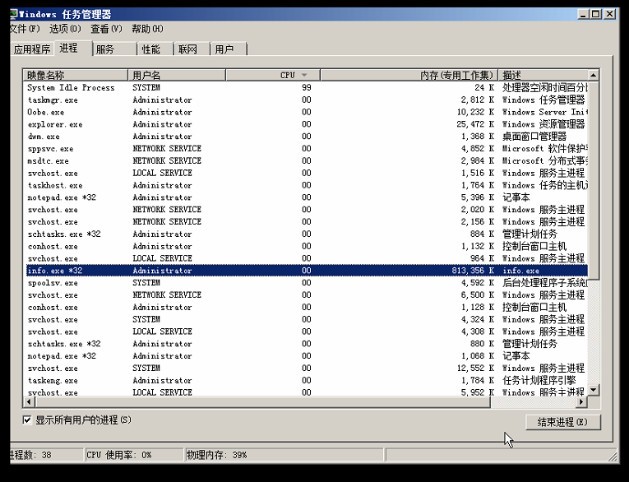The height and width of the screenshot is (482, 629).
Task: Select notepad.exe *32 using 5,396 K
Action: click(x=306, y=197)
